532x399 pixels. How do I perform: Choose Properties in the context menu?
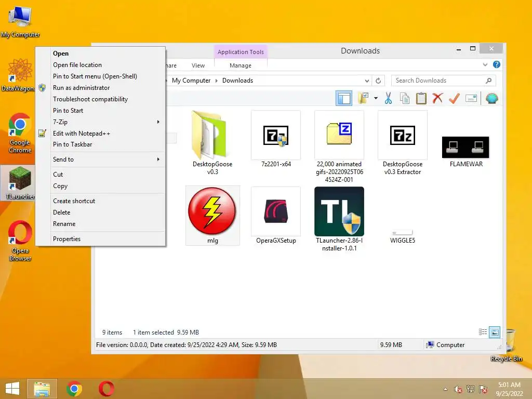(x=101, y=239)
